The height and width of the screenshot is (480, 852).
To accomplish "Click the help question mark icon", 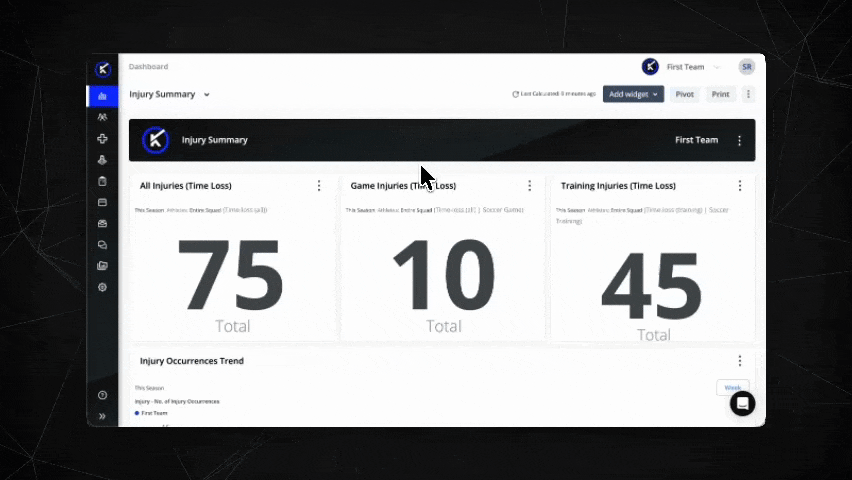I will [x=102, y=395].
